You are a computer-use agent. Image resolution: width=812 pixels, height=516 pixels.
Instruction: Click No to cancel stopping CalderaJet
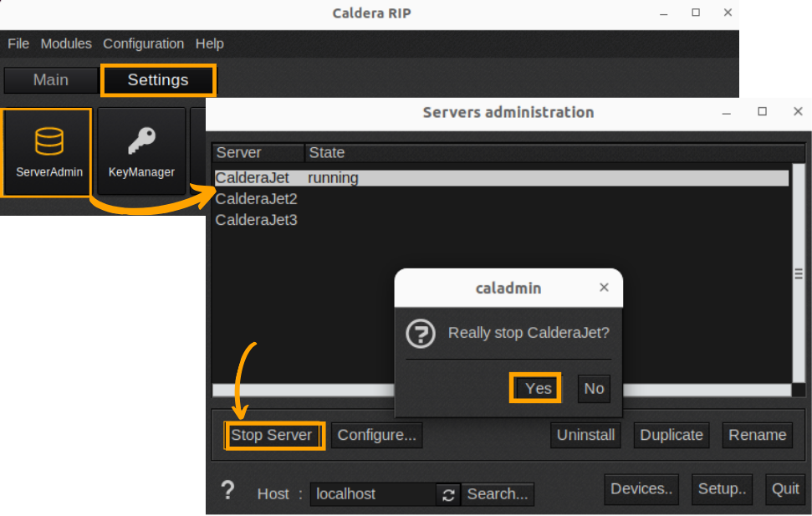[x=594, y=387]
